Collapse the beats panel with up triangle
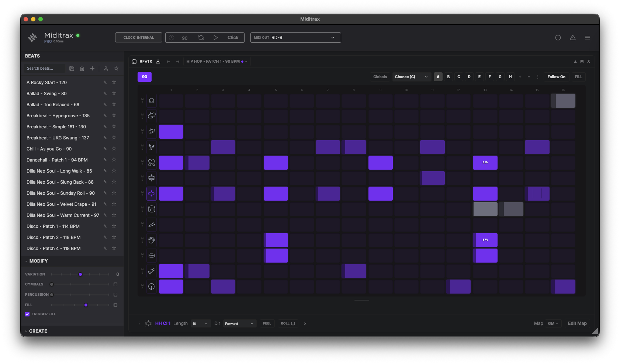 coord(575,62)
